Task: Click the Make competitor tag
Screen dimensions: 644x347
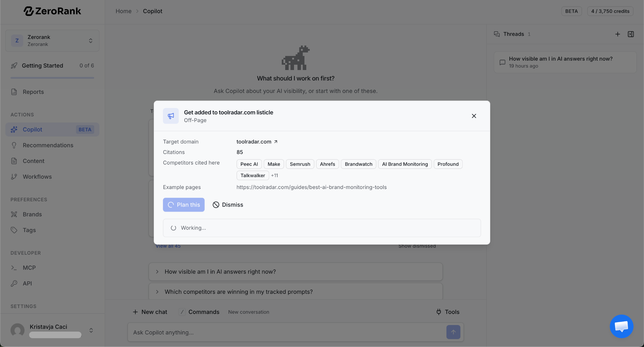Action: tap(274, 164)
